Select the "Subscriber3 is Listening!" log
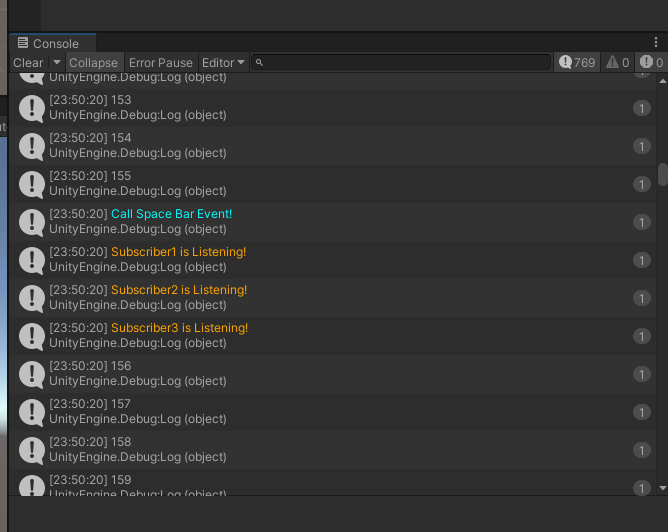The width and height of the screenshot is (668, 532). click(332, 336)
